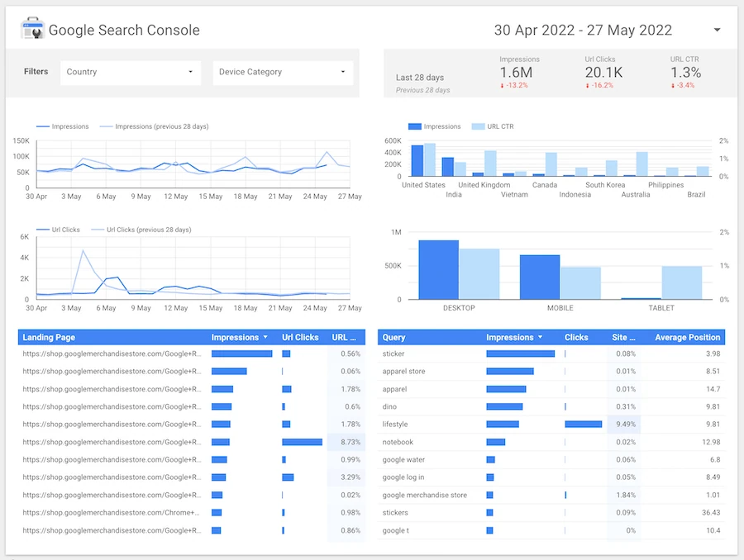Click the Chrome+ landing page URL
744x560 pixels.
coord(111,513)
